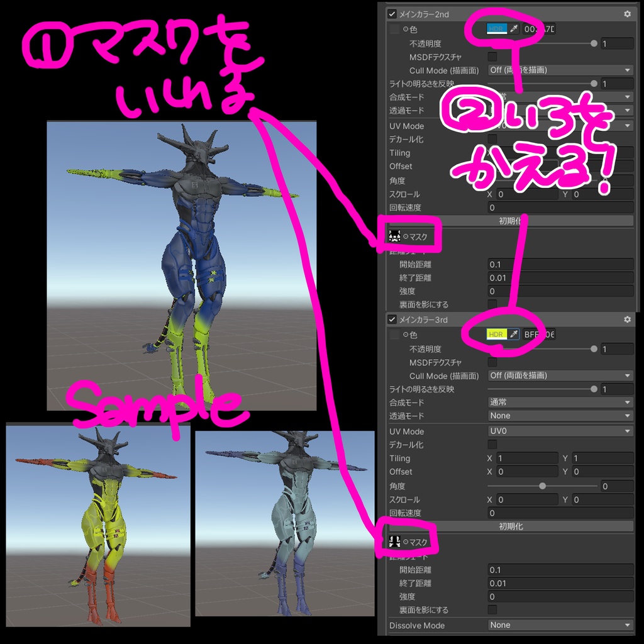Click 終了距離 0.01 field in メインカラー3rd
The image size is (644, 644).
(560, 583)
